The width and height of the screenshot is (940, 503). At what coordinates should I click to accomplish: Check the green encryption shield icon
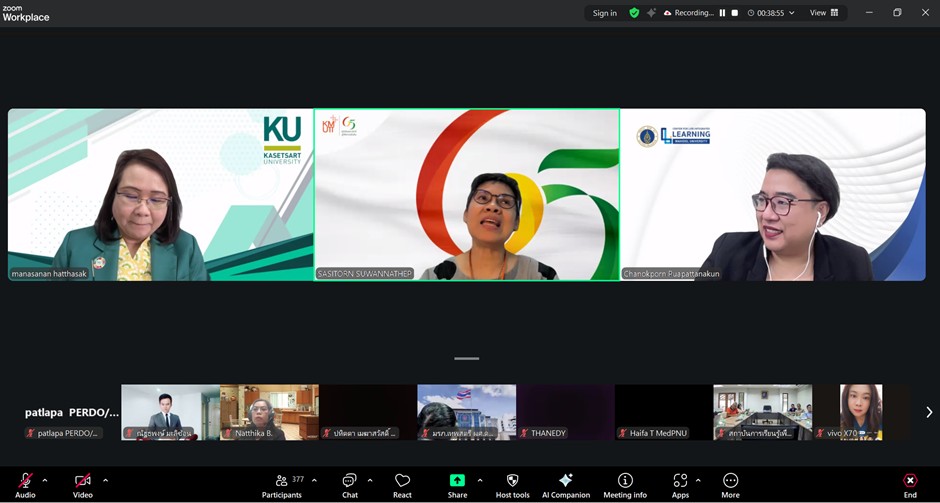click(634, 13)
